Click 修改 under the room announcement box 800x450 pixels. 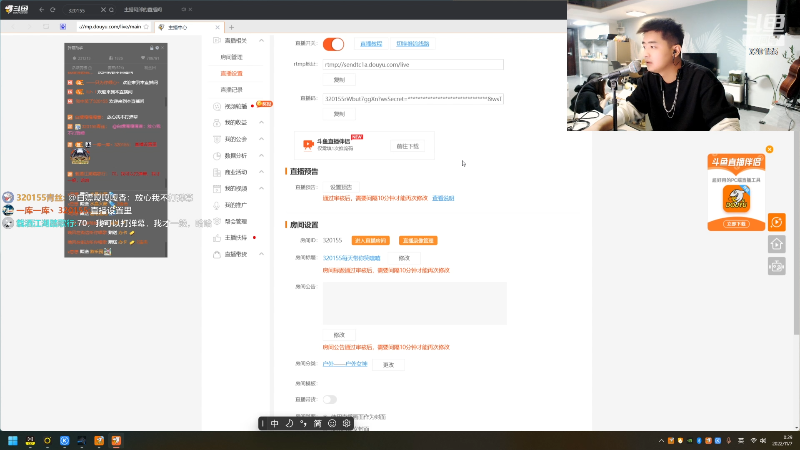(339, 335)
